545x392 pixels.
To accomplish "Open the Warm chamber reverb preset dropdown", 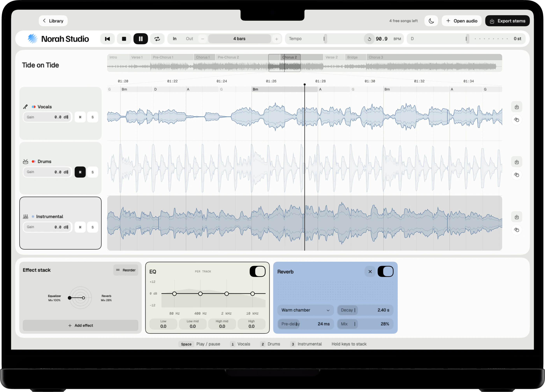I will tap(305, 310).
